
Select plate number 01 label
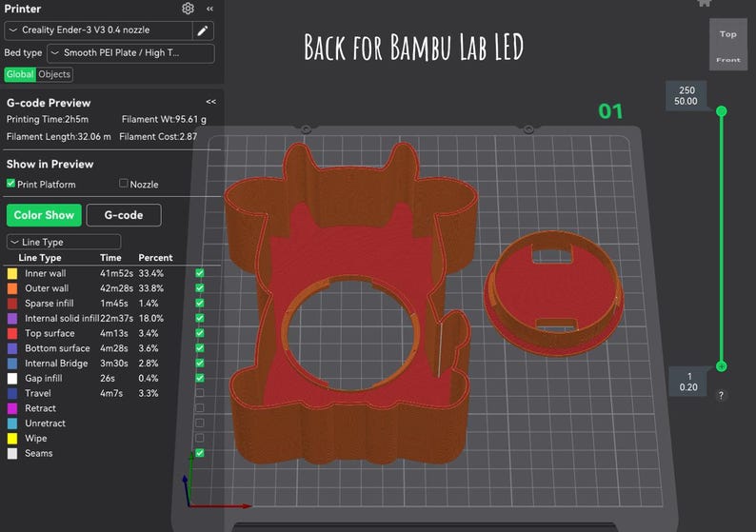pos(610,111)
